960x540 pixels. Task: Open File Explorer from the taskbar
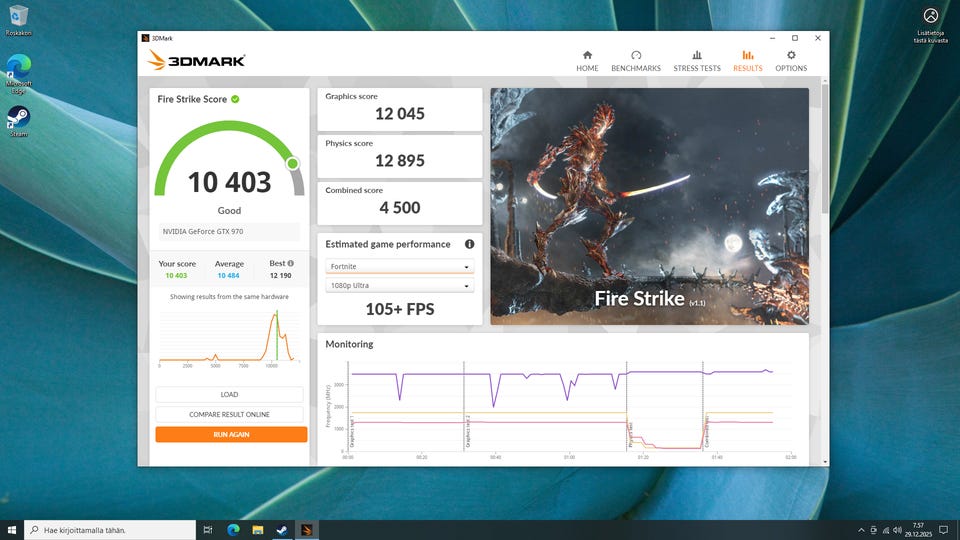258,530
